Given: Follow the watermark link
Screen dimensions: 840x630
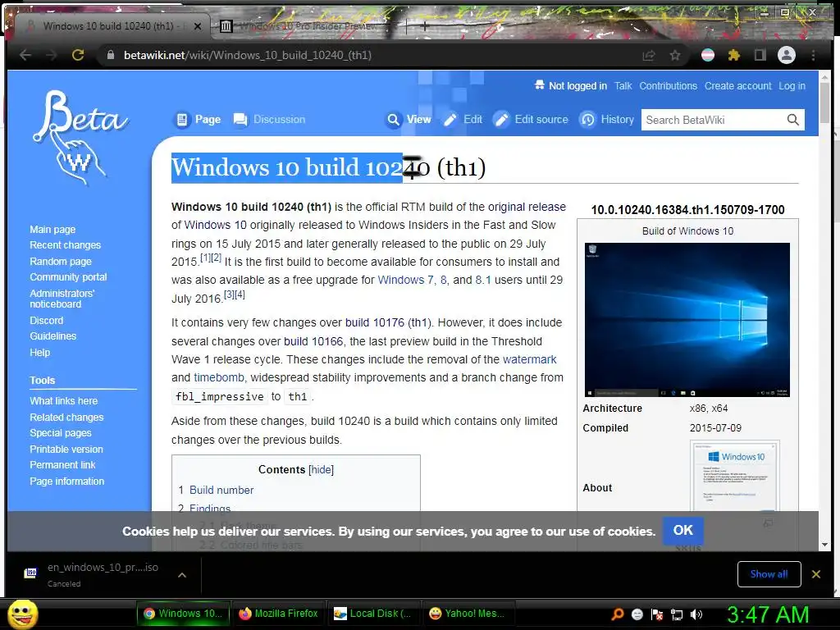Looking at the screenshot, I should coord(529,359).
